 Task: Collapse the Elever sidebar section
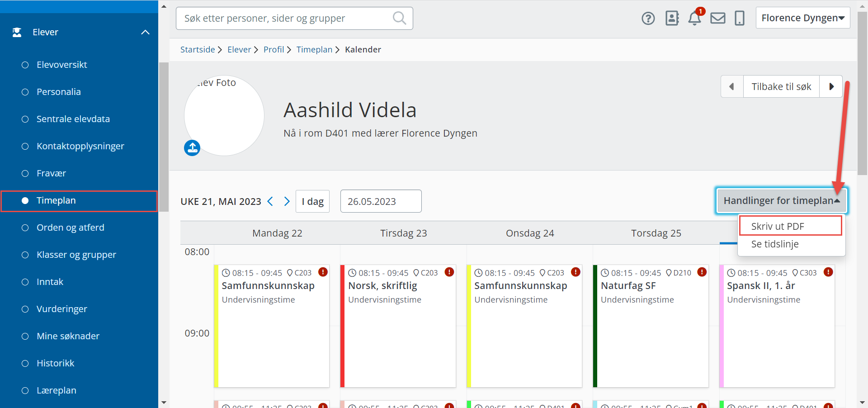145,32
